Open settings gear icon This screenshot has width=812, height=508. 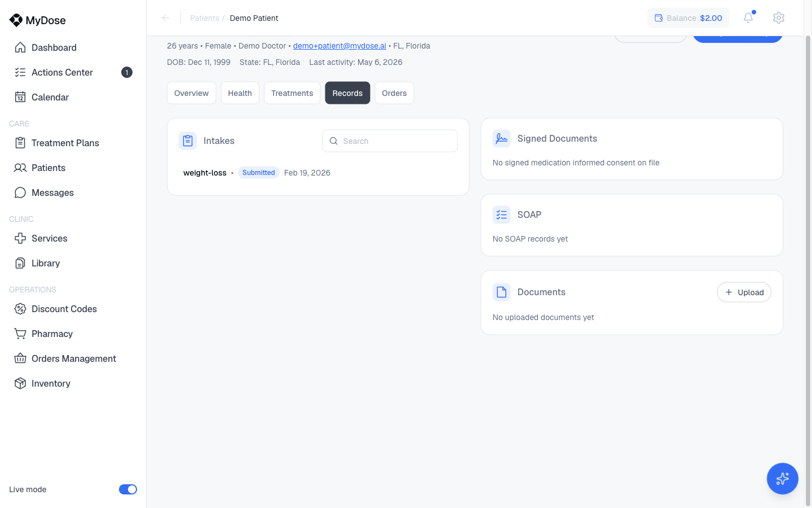tap(779, 17)
